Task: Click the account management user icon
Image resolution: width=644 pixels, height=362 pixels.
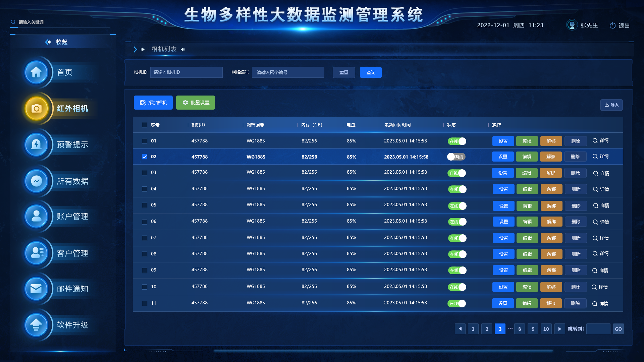Action: 36,216
